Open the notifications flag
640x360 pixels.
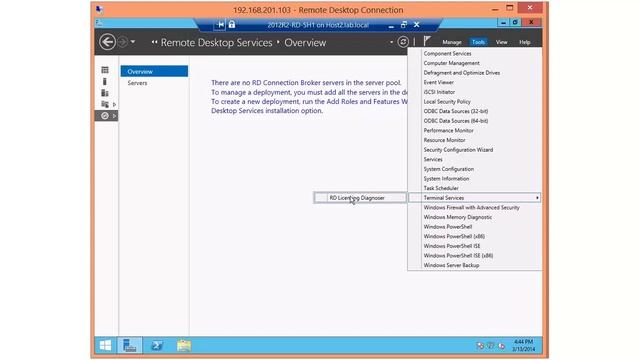[427, 41]
